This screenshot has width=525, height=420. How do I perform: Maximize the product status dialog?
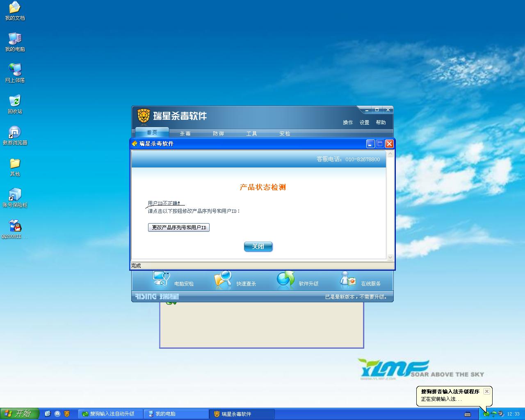coord(380,144)
